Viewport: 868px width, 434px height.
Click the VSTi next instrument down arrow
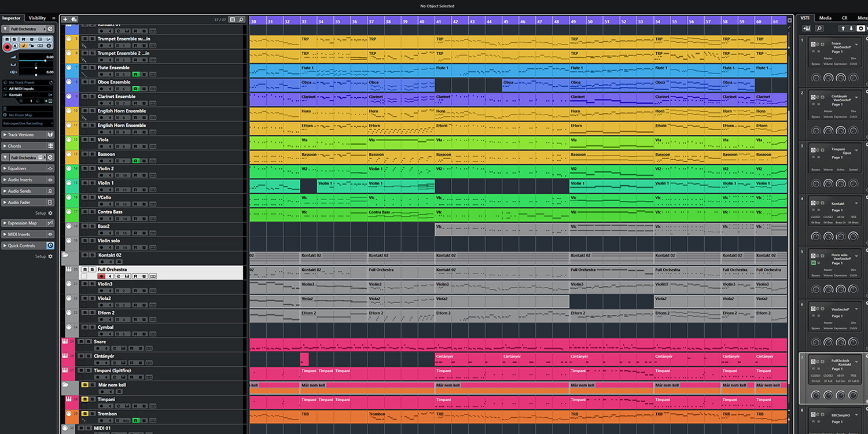[851, 28]
